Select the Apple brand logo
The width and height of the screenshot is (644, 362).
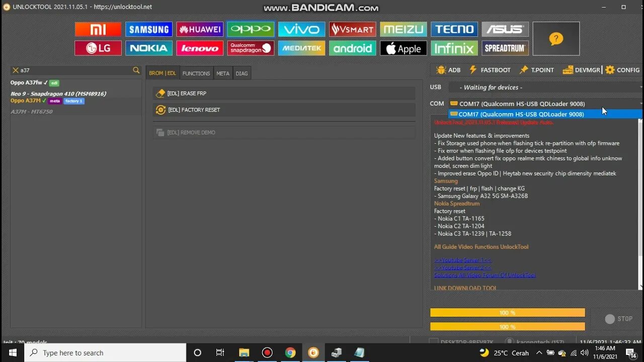click(x=403, y=48)
